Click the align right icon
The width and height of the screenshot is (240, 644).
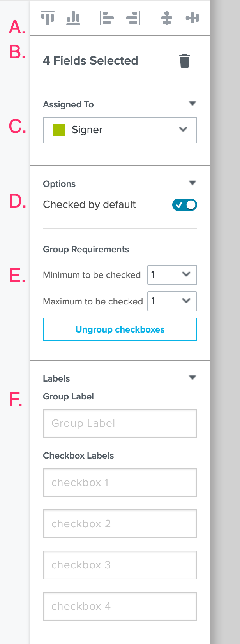click(x=132, y=18)
